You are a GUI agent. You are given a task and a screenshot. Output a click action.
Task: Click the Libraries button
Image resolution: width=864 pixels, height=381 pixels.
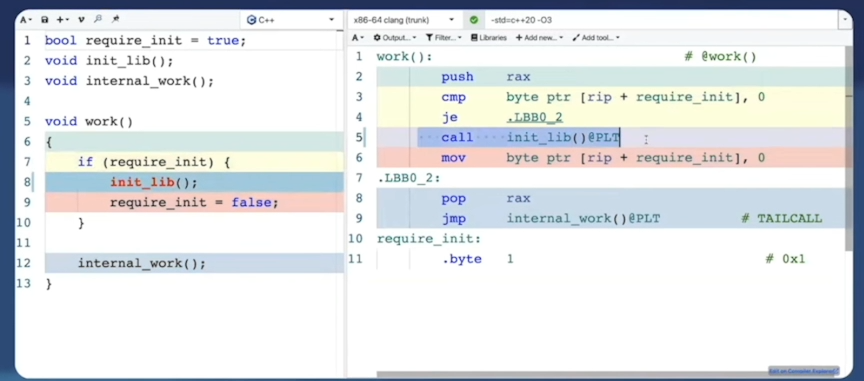point(489,37)
